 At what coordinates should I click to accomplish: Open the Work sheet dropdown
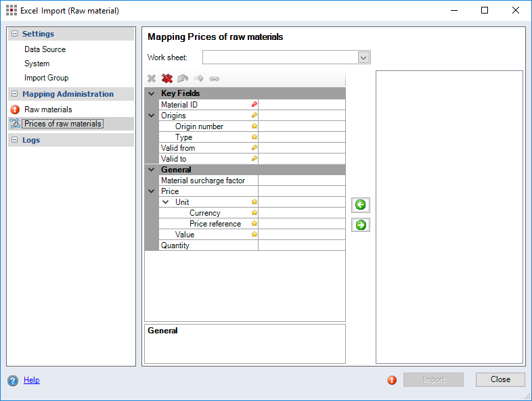(x=363, y=57)
